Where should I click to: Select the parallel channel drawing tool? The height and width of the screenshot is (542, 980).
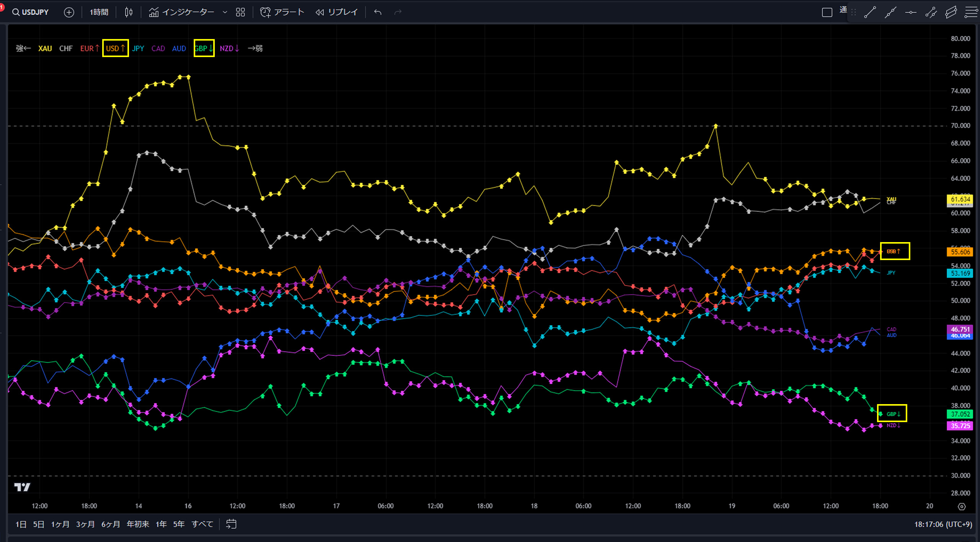(x=931, y=12)
